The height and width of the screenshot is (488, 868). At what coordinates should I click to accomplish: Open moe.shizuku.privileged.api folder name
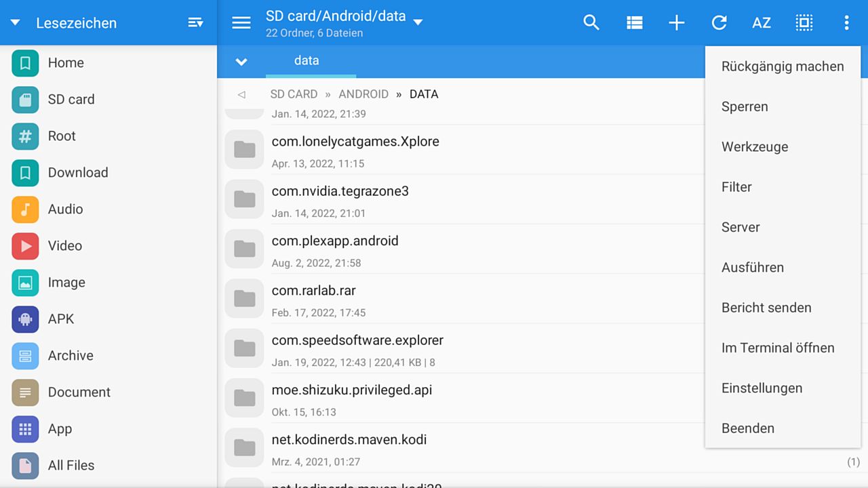(x=352, y=390)
